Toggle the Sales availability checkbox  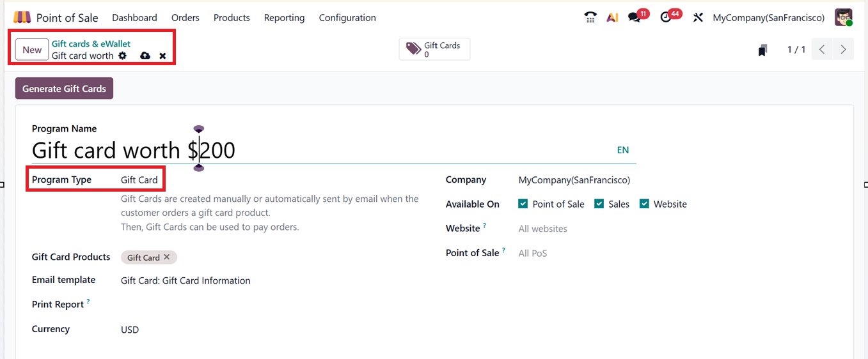click(x=599, y=204)
